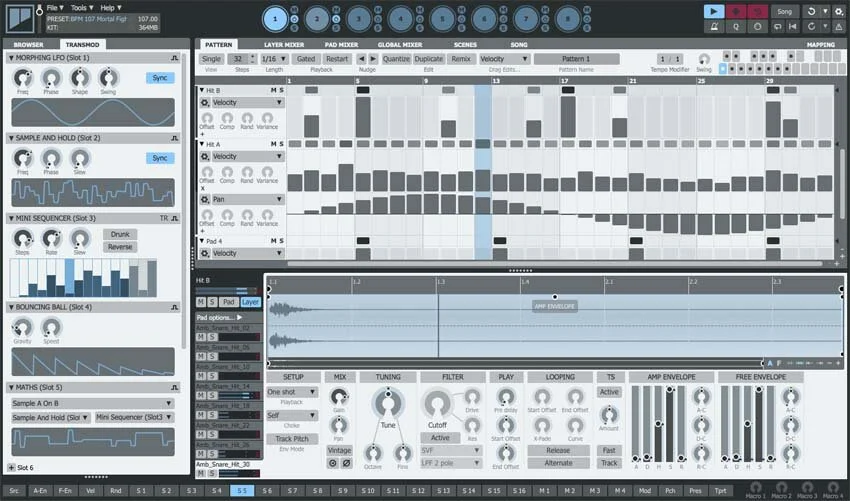Viewport: 850px width, 501px height.
Task: Select engine 5 circle
Action: pyautogui.click(x=442, y=19)
